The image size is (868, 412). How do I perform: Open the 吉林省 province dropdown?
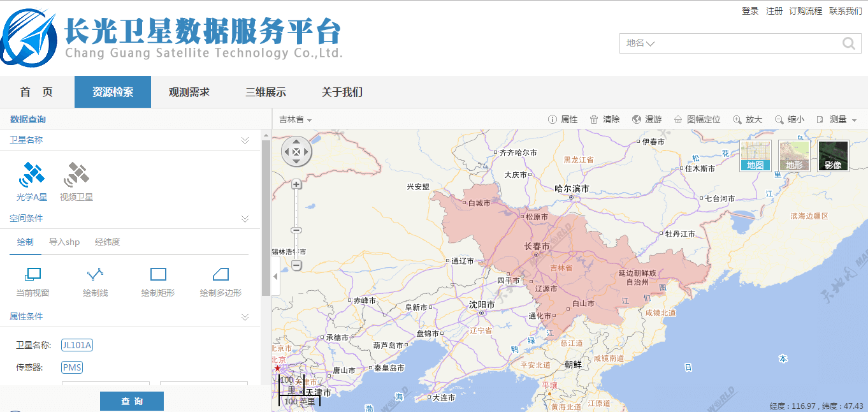pos(296,120)
